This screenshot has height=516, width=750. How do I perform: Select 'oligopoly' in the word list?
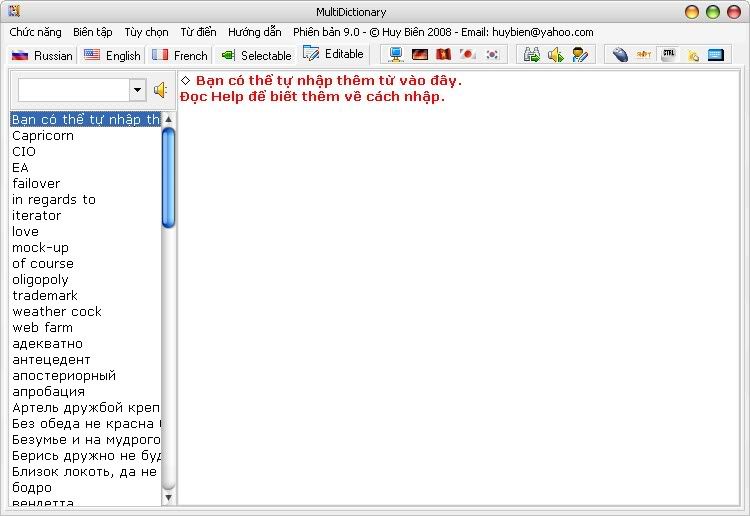pyautogui.click(x=40, y=280)
